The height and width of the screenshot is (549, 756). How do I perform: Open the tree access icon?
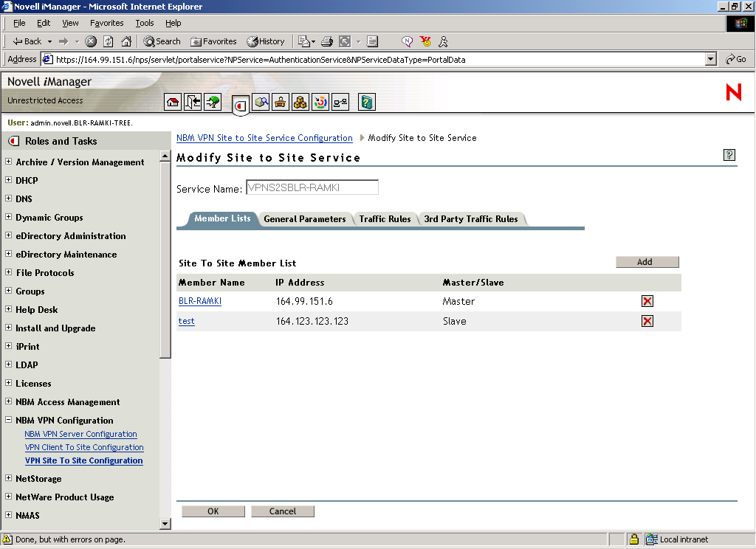213,102
